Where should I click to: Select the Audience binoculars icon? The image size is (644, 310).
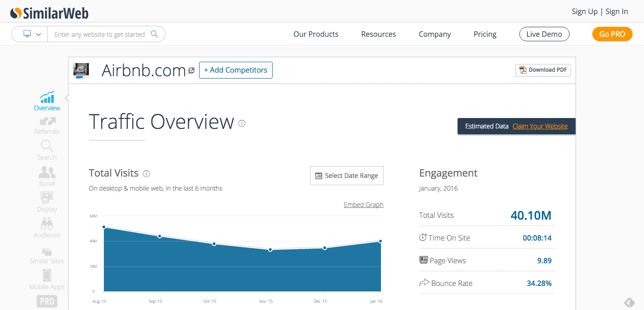pyautogui.click(x=47, y=224)
